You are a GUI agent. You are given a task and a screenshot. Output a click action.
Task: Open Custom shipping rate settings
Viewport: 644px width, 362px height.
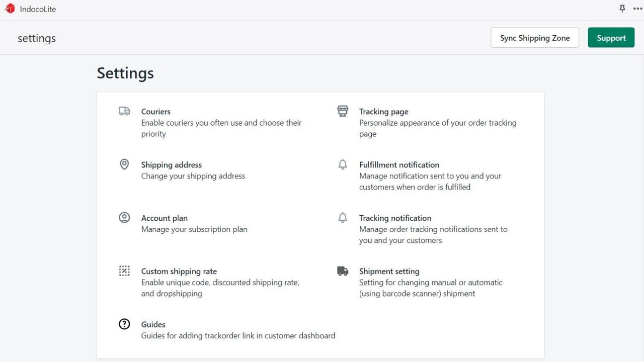pyautogui.click(x=179, y=271)
